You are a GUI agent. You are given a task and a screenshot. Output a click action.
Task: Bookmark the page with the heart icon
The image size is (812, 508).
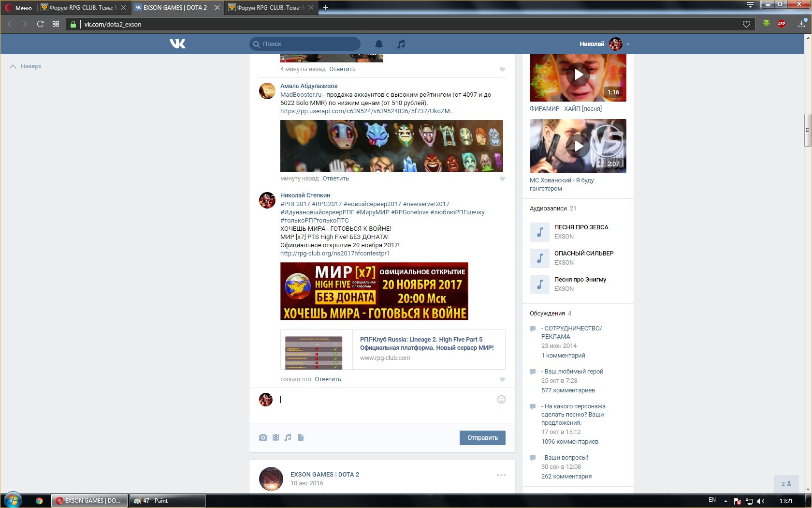pyautogui.click(x=746, y=24)
